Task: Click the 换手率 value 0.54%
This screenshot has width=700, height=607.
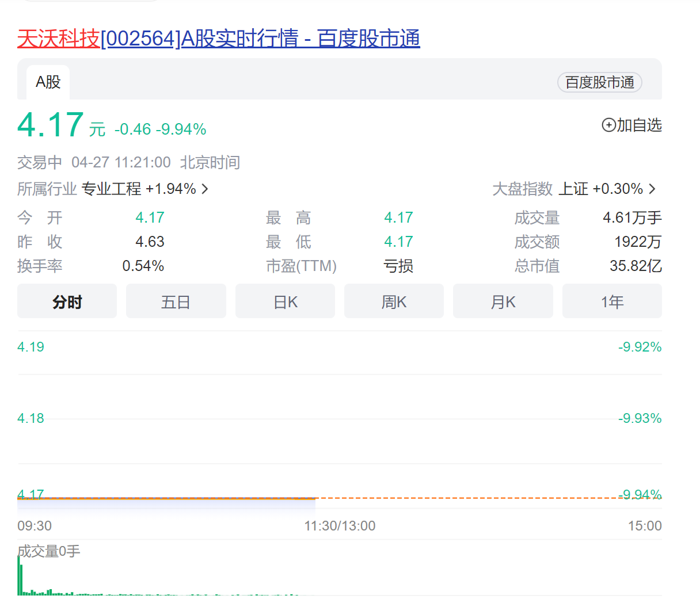Action: pyautogui.click(x=143, y=266)
